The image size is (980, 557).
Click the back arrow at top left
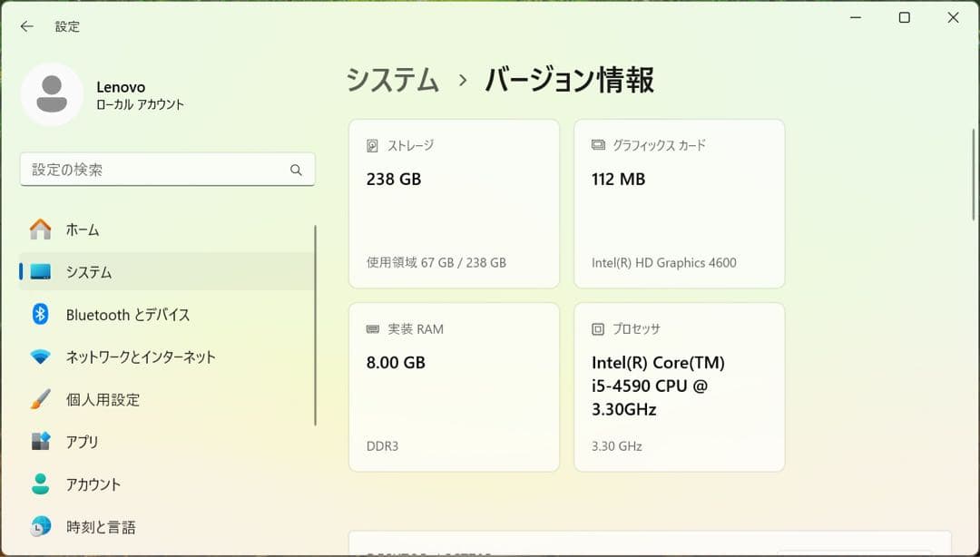pyautogui.click(x=25, y=26)
